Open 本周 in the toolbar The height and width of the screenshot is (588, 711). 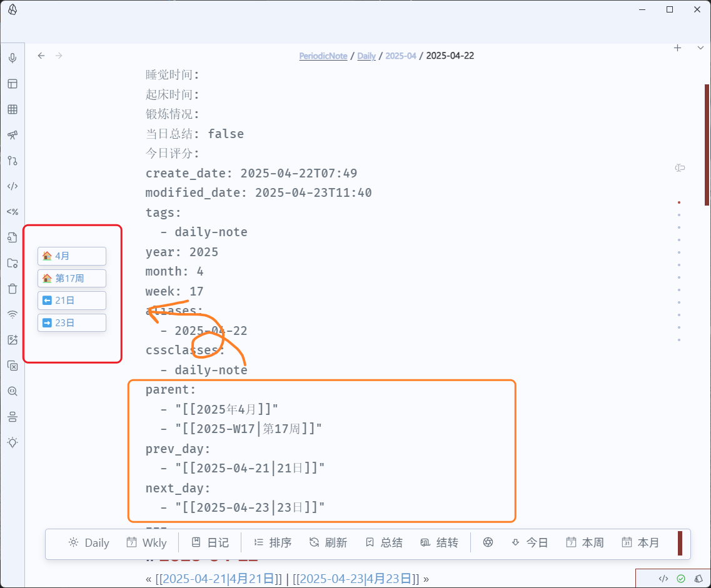585,543
